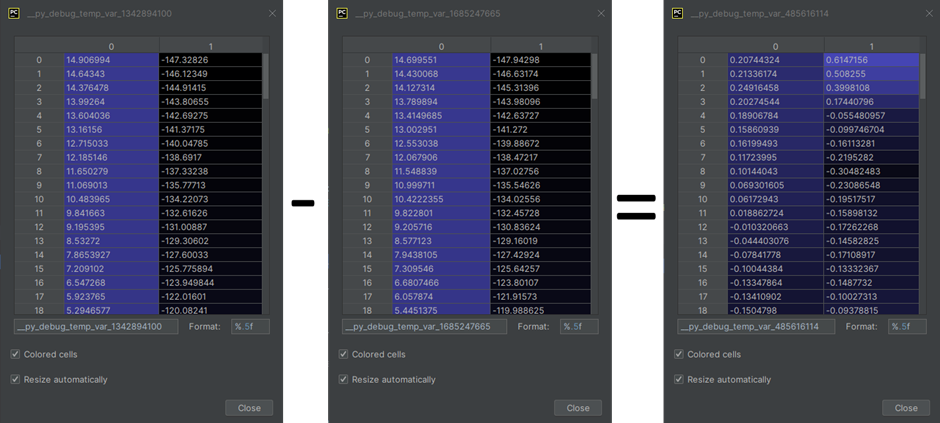Select cell 0.11723995
The width and height of the screenshot is (940, 423).
(x=776, y=158)
